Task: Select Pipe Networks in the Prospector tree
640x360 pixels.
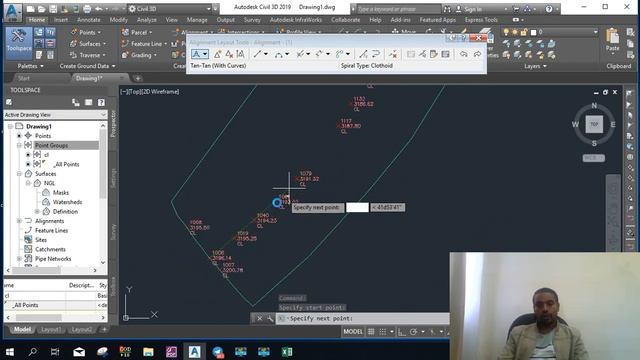Action: click(53, 259)
